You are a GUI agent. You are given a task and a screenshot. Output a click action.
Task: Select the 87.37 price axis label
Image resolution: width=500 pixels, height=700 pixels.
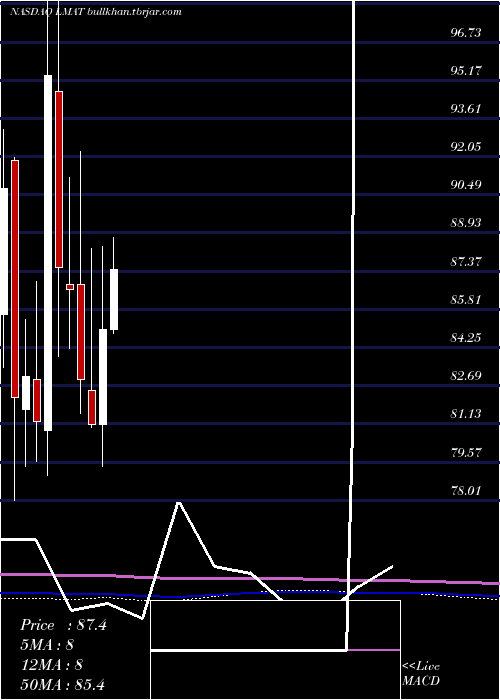pos(466,261)
